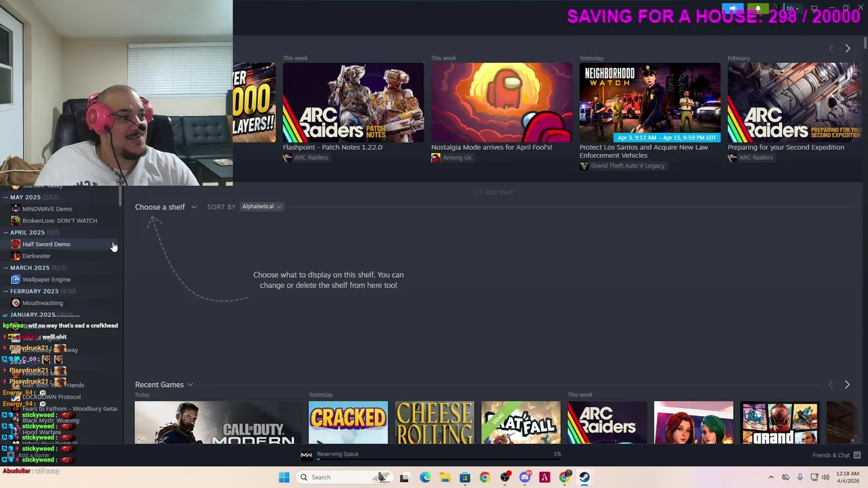Screen dimensions: 868x488
Task: Click Task View icon on taskbar
Action: tap(404, 477)
